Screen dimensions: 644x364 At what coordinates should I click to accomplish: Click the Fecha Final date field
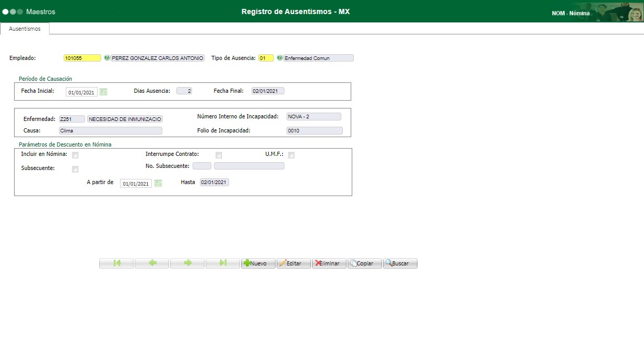268,91
